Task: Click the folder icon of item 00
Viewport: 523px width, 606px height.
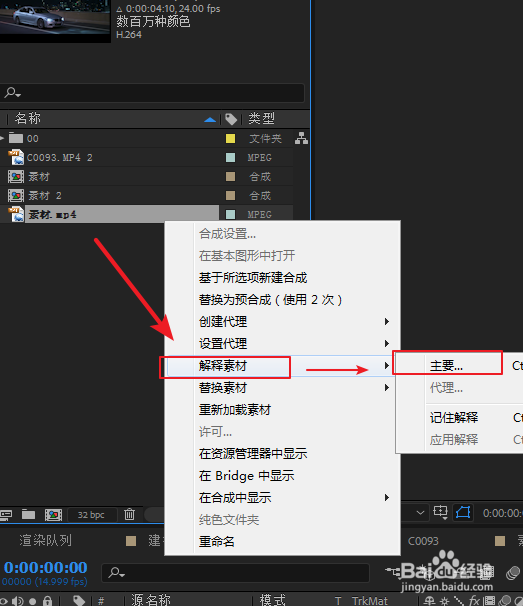Action: tap(16, 138)
